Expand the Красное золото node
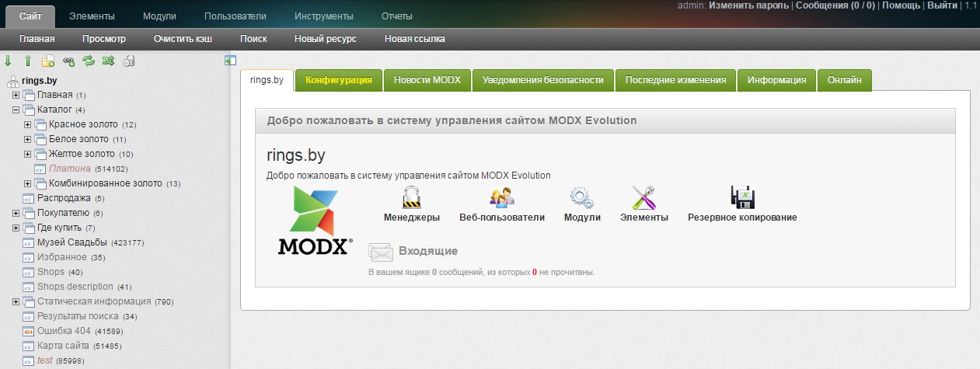The image size is (980, 369). tap(28, 124)
